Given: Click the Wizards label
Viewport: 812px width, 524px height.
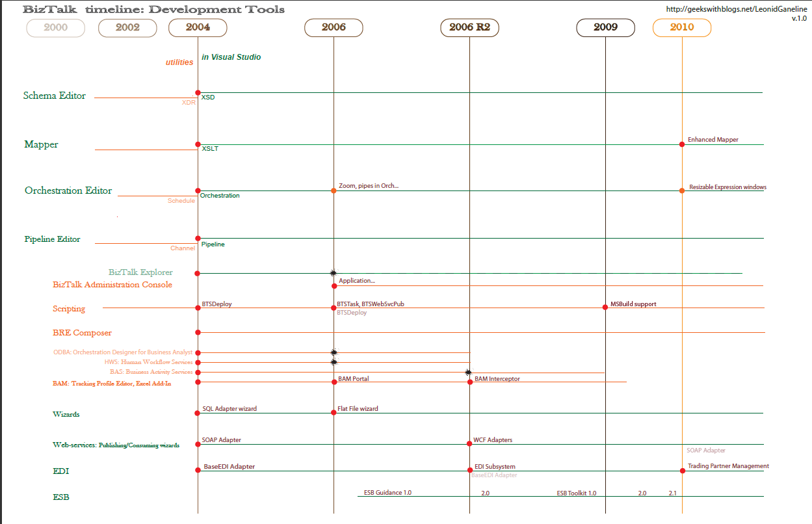Looking at the screenshot, I should point(66,414).
